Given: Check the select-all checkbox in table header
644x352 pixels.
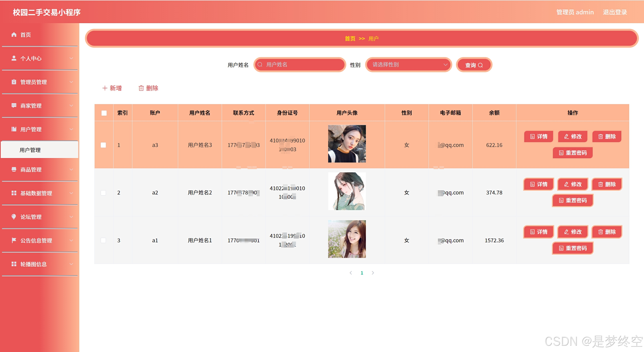Looking at the screenshot, I should click(104, 113).
